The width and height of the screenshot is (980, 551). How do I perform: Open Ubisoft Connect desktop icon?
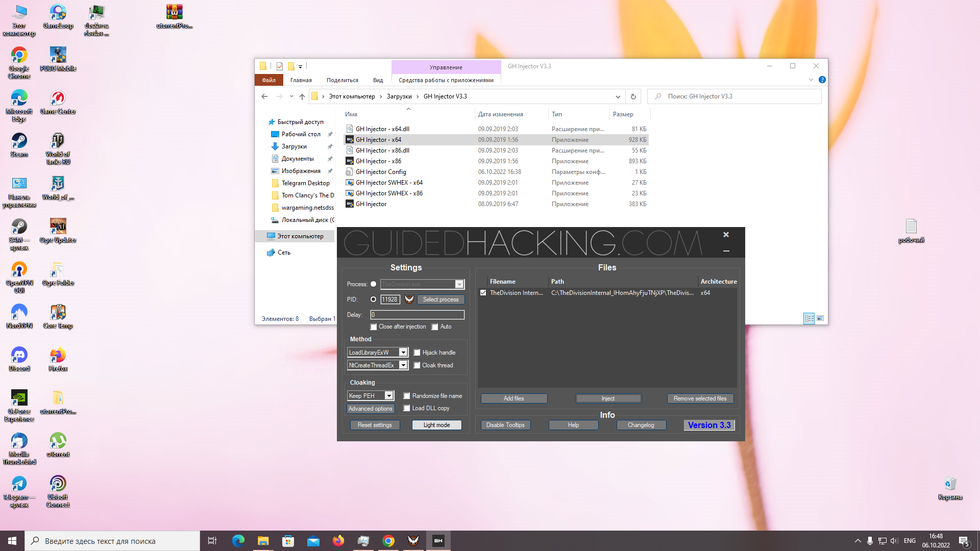click(x=58, y=491)
